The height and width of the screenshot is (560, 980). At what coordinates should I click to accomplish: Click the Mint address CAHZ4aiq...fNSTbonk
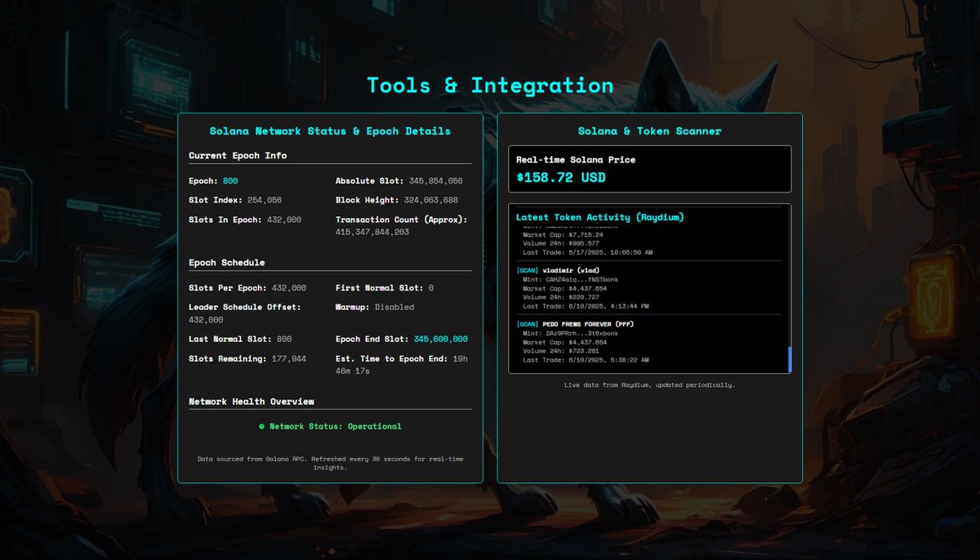tap(570, 279)
